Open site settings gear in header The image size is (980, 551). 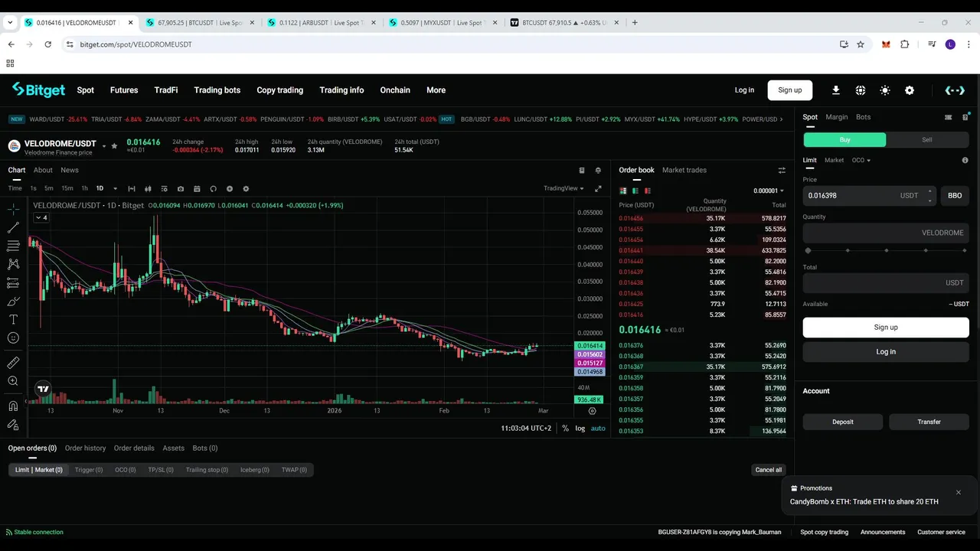coord(910,90)
